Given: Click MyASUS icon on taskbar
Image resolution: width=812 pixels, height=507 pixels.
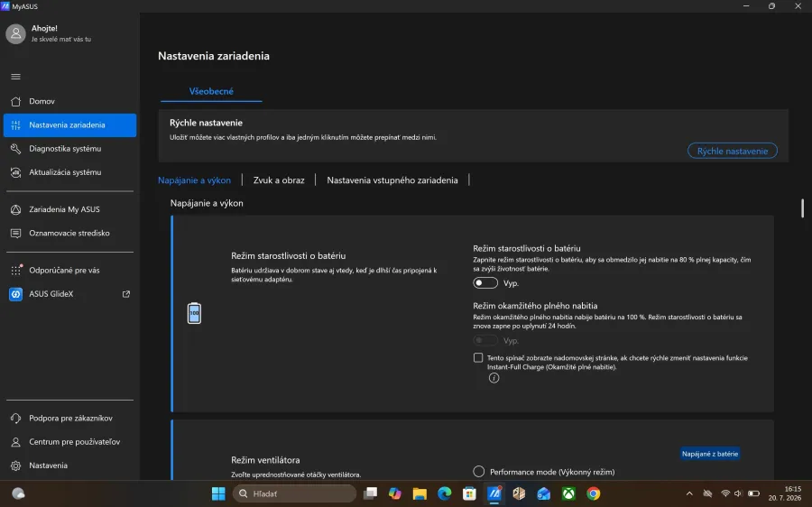Looking at the screenshot, I should tap(494, 493).
